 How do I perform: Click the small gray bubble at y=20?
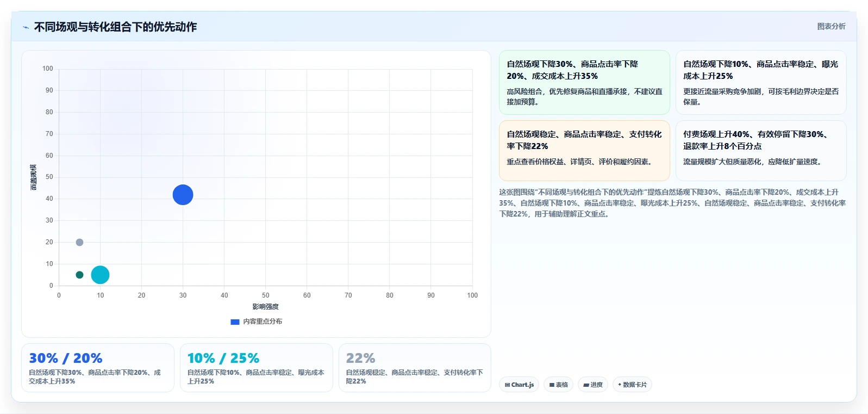(79, 242)
